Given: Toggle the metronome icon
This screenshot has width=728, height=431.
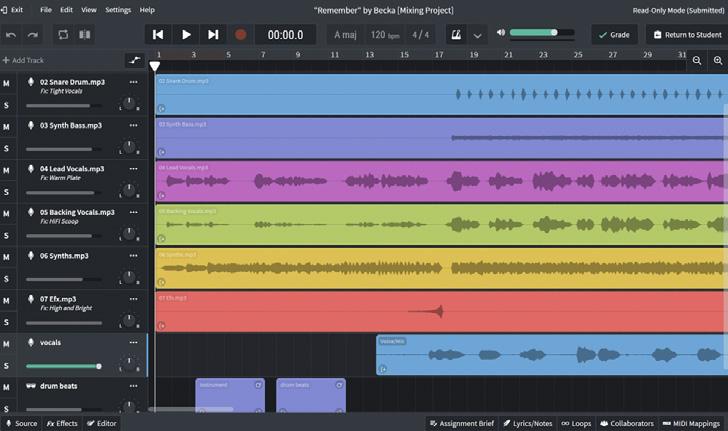Looking at the screenshot, I should [456, 34].
